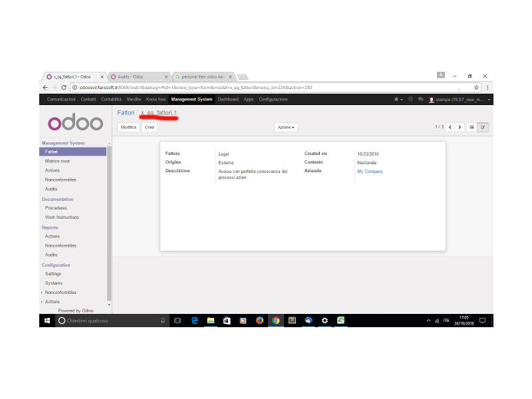Bookmark this page with the star icon
The image size is (532, 399).
point(476,88)
